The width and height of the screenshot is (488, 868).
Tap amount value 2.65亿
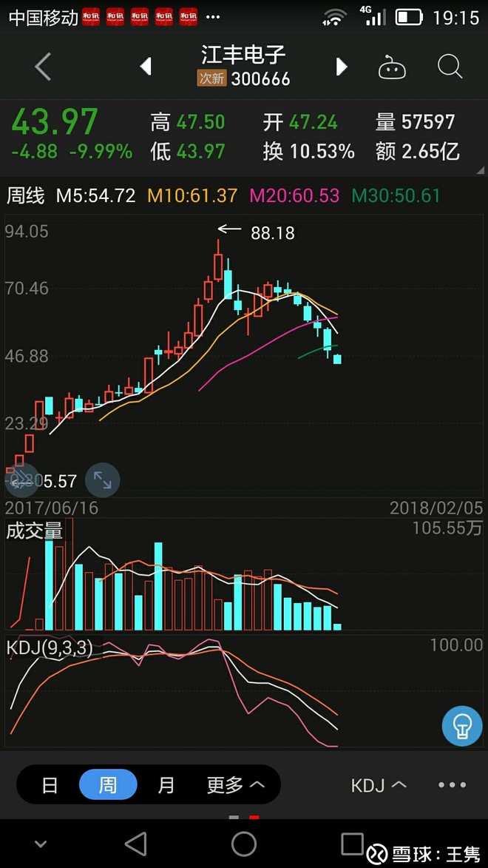(430, 151)
